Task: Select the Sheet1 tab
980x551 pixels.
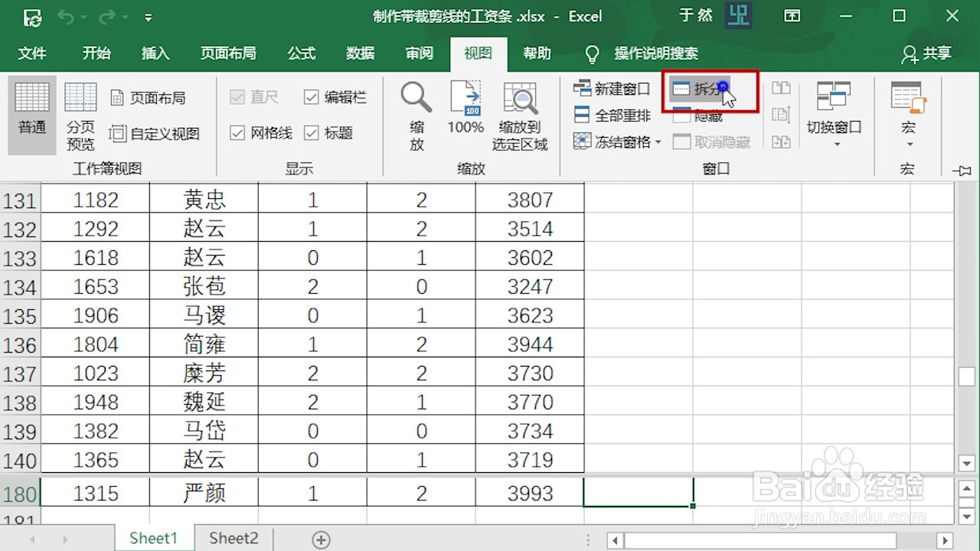Action: pos(153,538)
